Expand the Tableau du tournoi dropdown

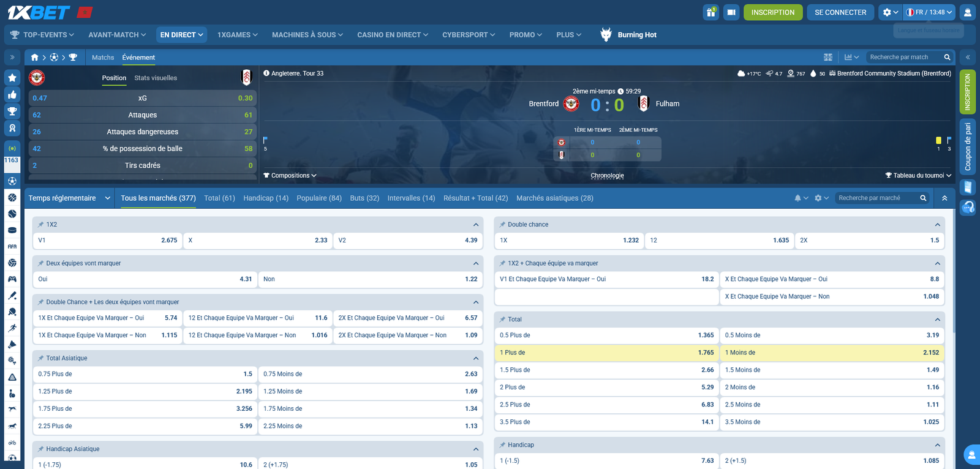(x=919, y=176)
